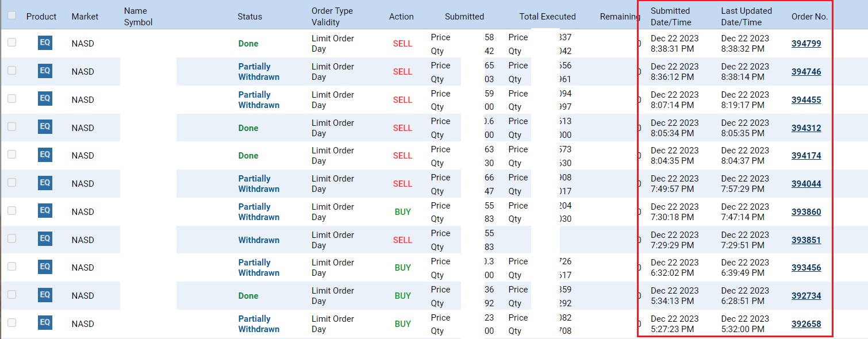Open order number 394799 link
This screenshot has width=868, height=339.
tap(806, 44)
